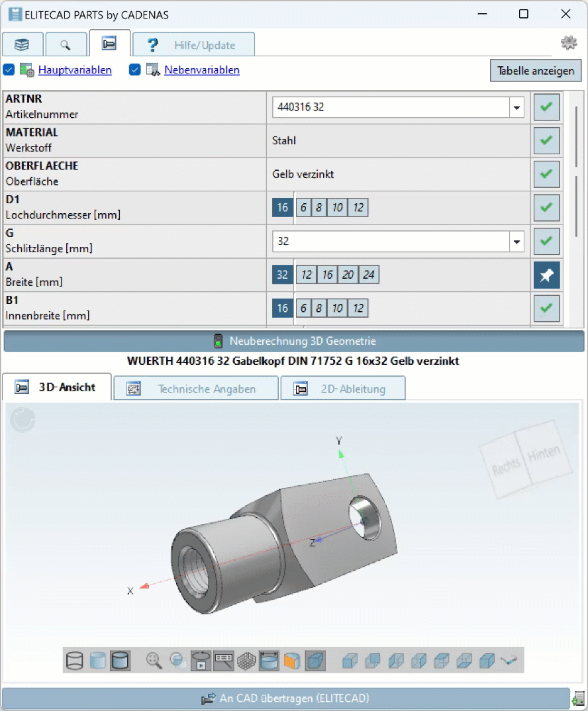This screenshot has width=588, height=711.
Task: Open the catalog browser tab
Action: [23, 44]
